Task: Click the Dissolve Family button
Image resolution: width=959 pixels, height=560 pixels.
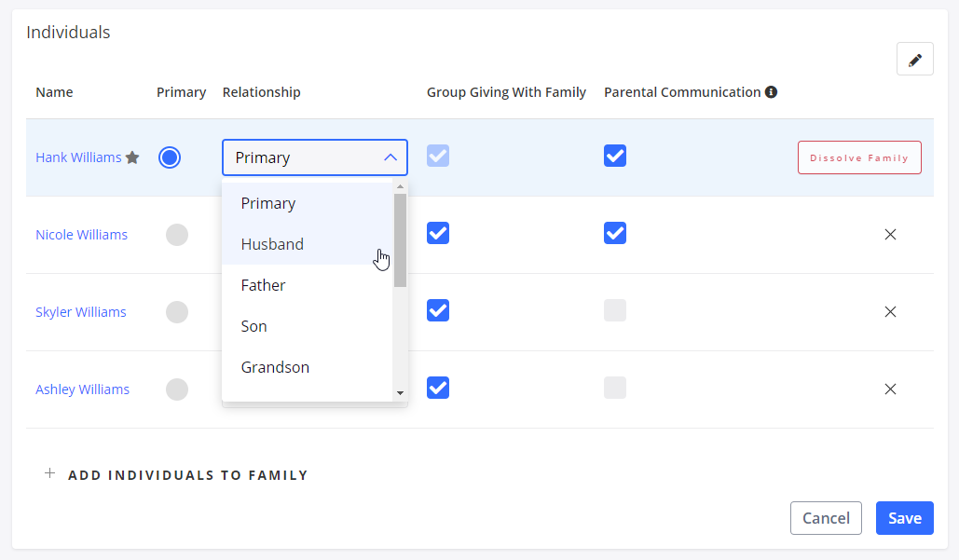Action: 858,157
